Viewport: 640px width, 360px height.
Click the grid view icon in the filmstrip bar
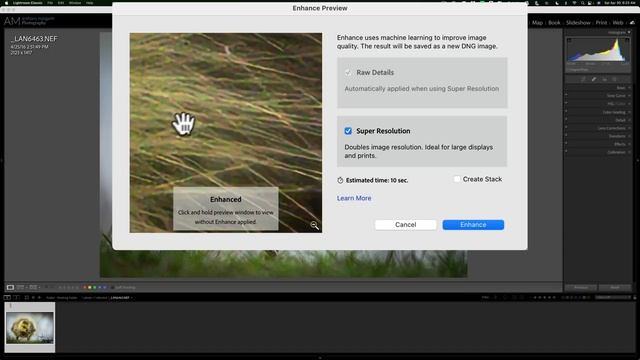[x=27, y=298]
